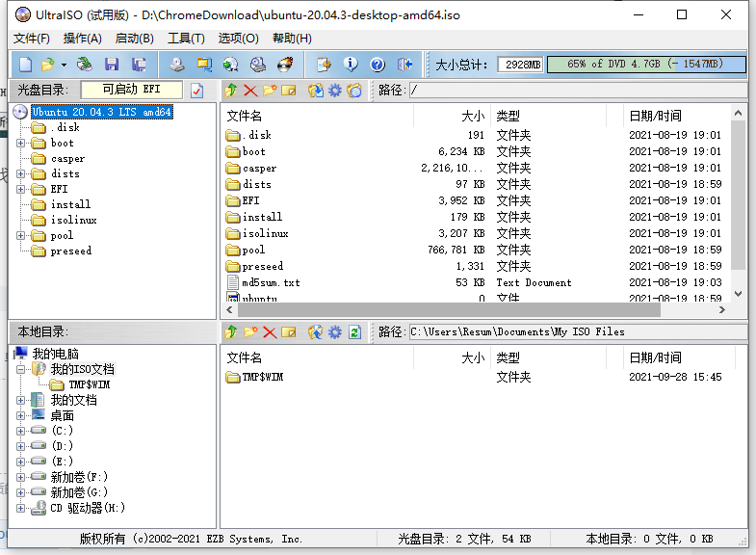Open the 选项(O) menu
Viewport: 756px width, 555px height.
[x=238, y=39]
